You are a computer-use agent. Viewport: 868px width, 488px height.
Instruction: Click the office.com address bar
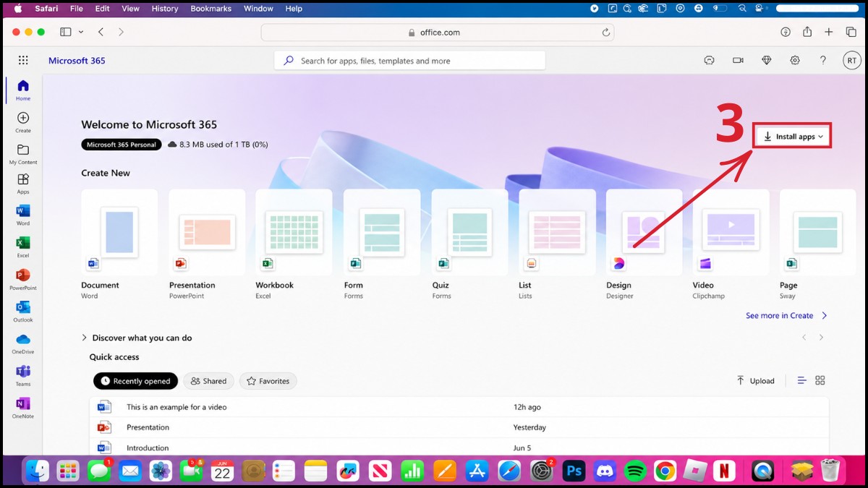[x=439, y=33]
